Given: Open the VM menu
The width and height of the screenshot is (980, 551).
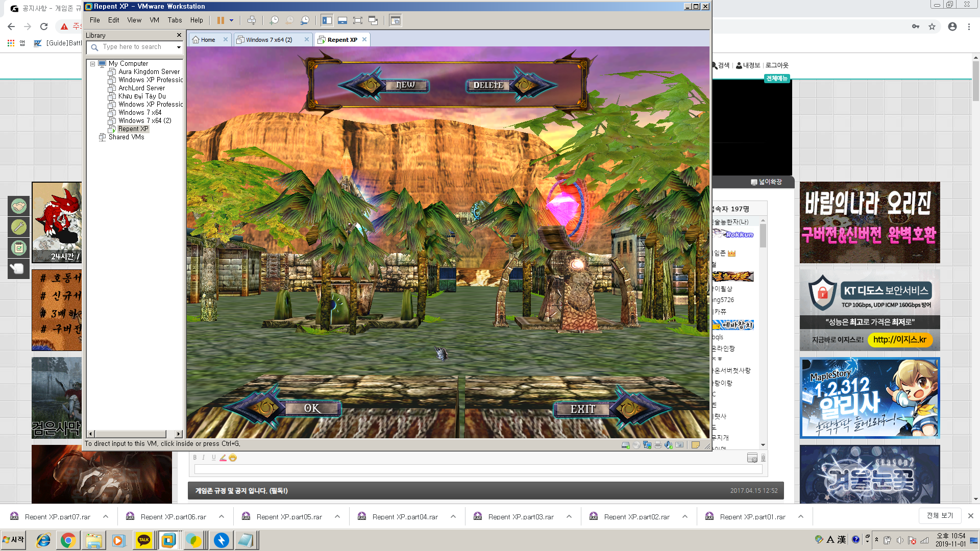Looking at the screenshot, I should [x=154, y=20].
